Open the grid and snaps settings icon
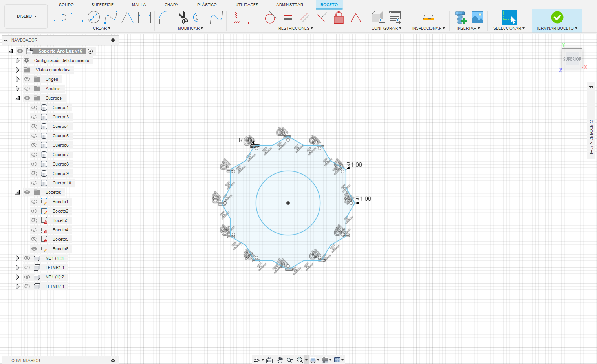 pos(325,360)
